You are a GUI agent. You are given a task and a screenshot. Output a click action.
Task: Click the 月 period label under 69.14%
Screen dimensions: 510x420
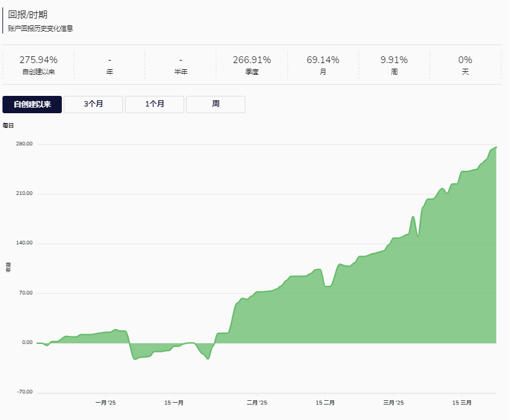coord(323,72)
